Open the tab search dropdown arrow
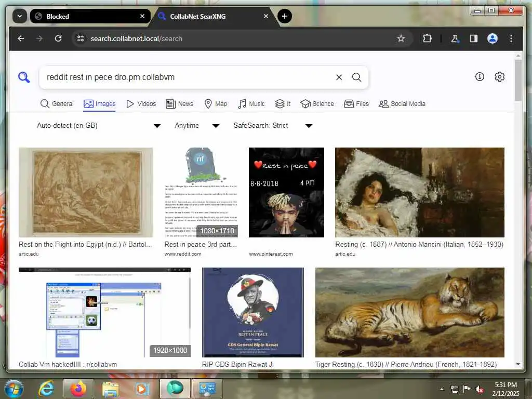 pos(20,16)
